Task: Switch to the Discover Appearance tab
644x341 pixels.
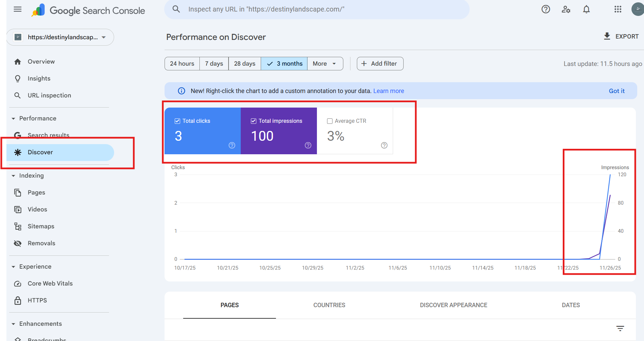Action: pos(453,305)
